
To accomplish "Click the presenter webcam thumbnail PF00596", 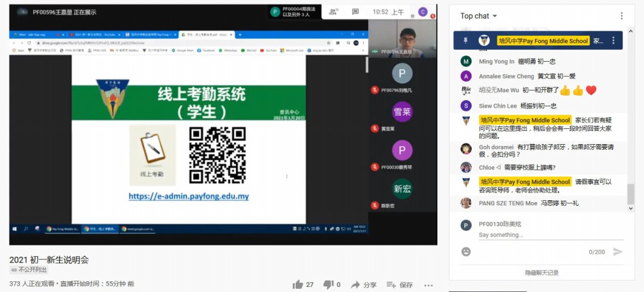I will [402, 38].
